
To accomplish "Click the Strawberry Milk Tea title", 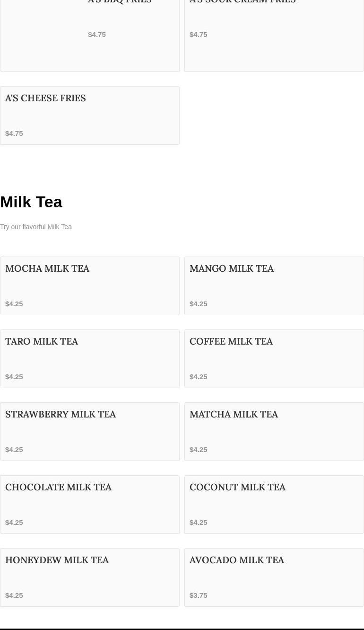I will point(61,414).
